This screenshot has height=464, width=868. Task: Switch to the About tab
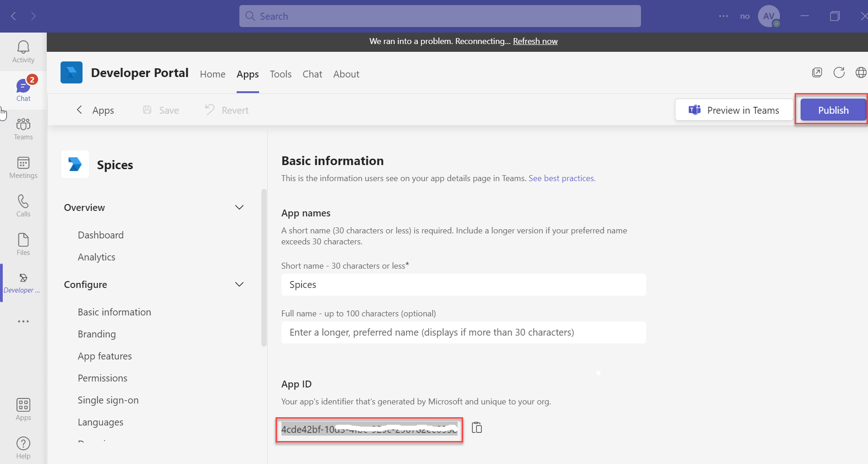[346, 74]
